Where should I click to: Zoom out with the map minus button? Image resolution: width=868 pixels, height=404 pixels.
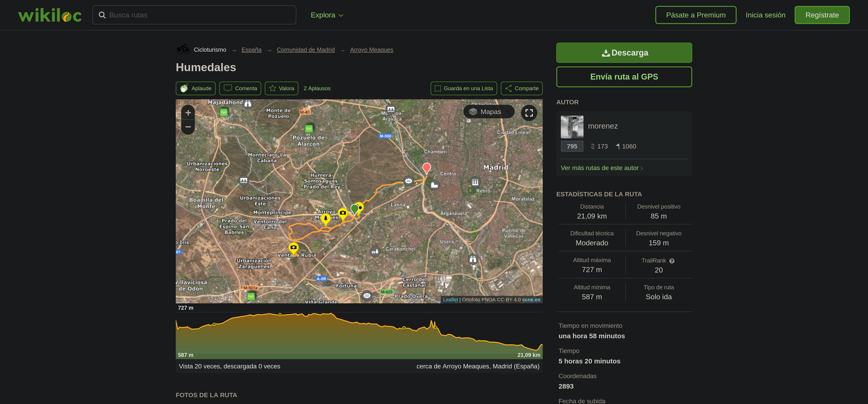(188, 127)
